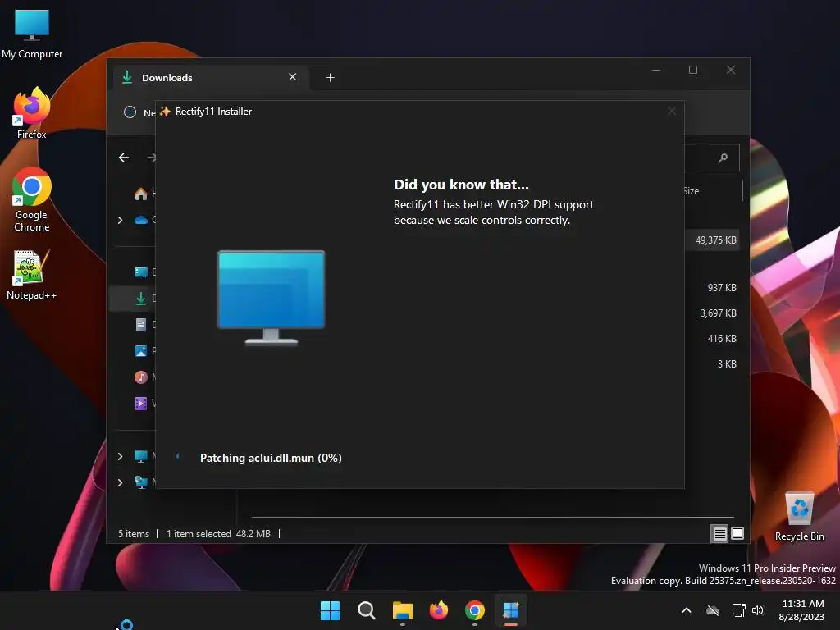Screen dimensions: 840x630
Task: Open Home in Explorer sidebar
Action: tap(141, 194)
